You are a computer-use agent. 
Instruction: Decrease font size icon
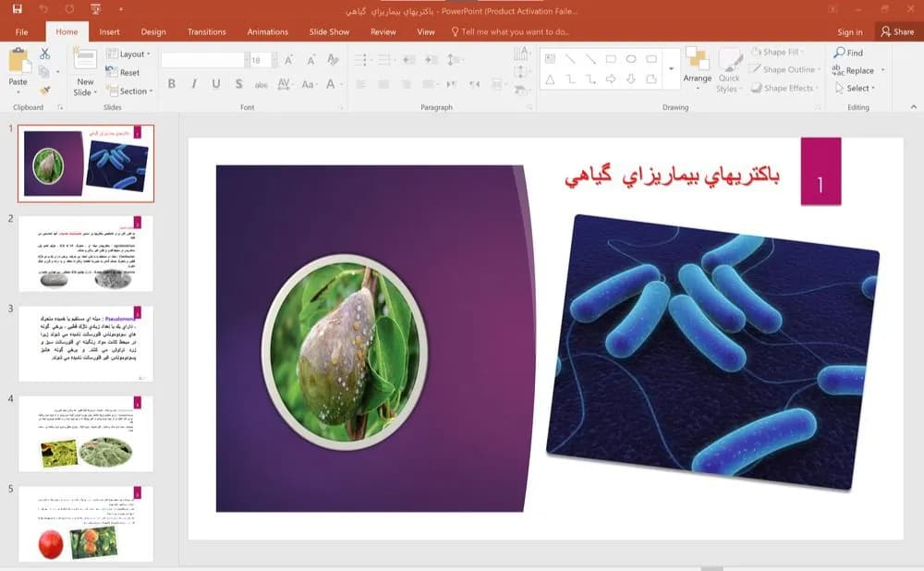click(310, 59)
